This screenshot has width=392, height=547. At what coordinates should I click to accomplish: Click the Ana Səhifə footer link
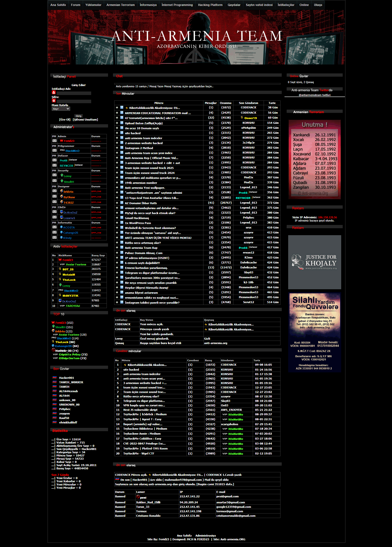tap(184, 536)
